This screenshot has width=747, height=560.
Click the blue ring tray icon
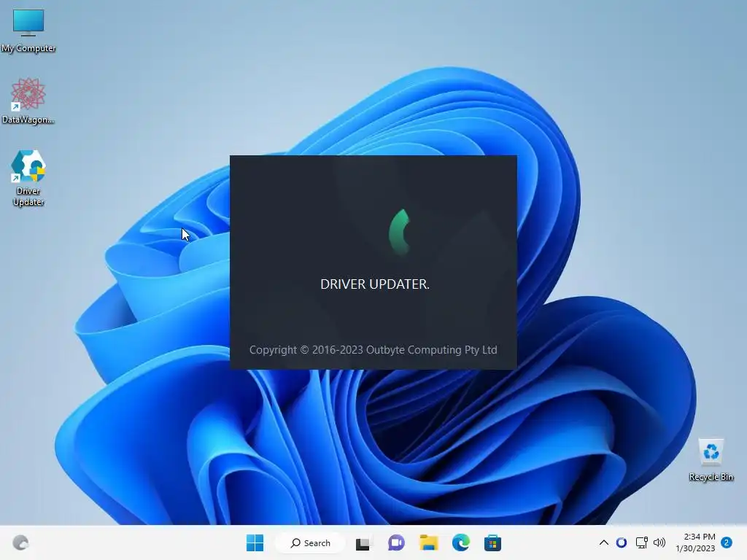[x=622, y=542]
